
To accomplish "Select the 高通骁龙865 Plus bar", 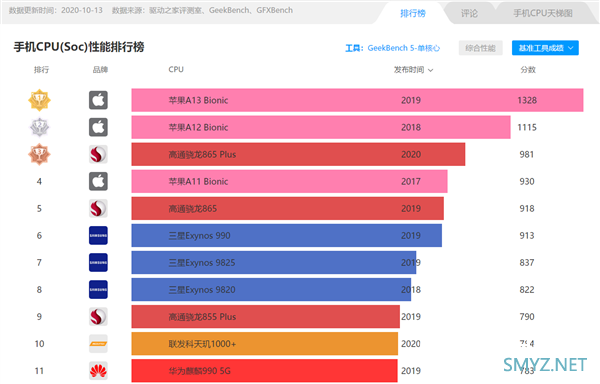I will [298, 154].
